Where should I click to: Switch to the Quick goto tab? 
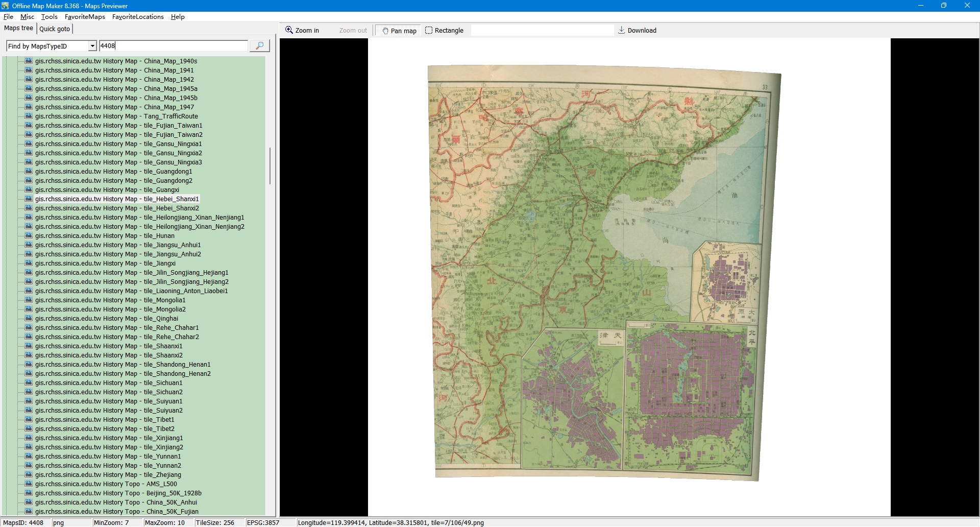click(55, 29)
